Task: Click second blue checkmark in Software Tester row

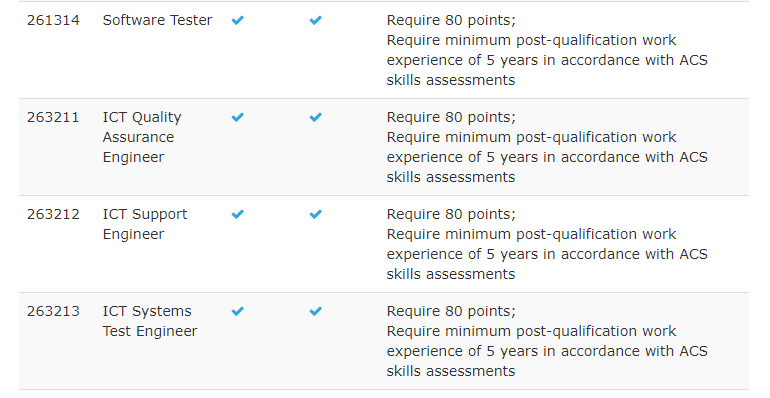Action: tap(316, 20)
